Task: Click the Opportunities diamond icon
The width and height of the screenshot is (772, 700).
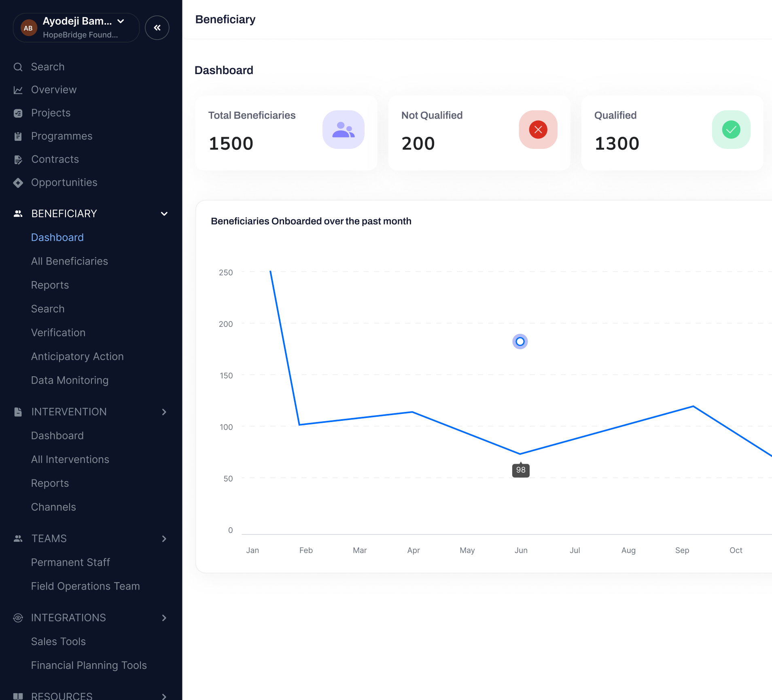Action: (18, 182)
